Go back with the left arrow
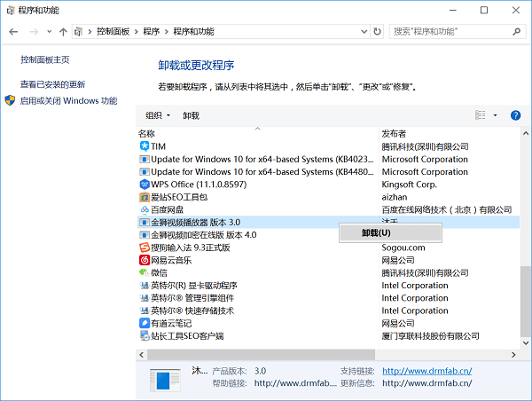 (13, 32)
